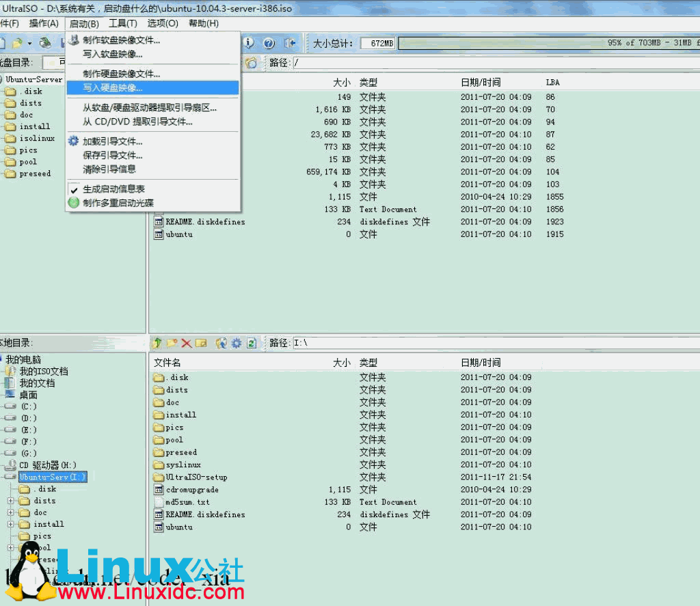
Task: Click the 我的文档 icon in local tree
Action: click(x=10, y=383)
